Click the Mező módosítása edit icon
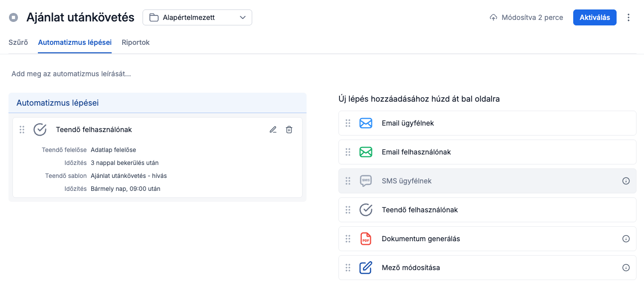The height and width of the screenshot is (304, 644). click(366, 268)
